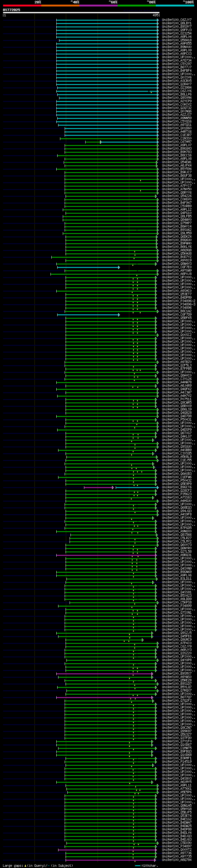Click the white query bar ending at 495
The height and width of the screenshot is (868, 197).
[81, 13]
